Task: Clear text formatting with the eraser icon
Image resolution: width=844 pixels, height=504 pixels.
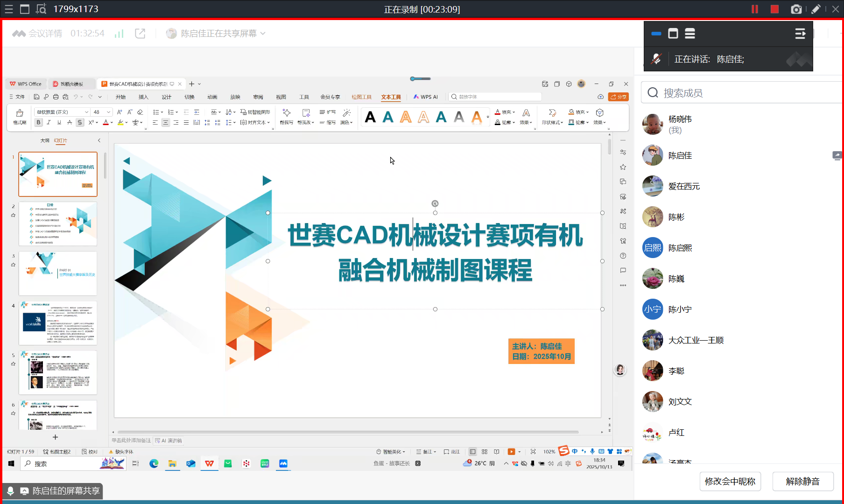Action: [x=140, y=112]
